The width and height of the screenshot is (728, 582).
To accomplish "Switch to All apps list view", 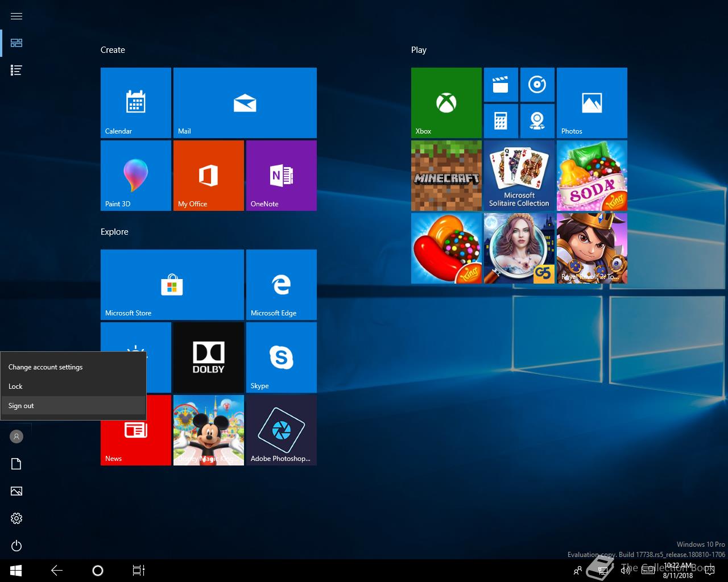I will click(16, 70).
